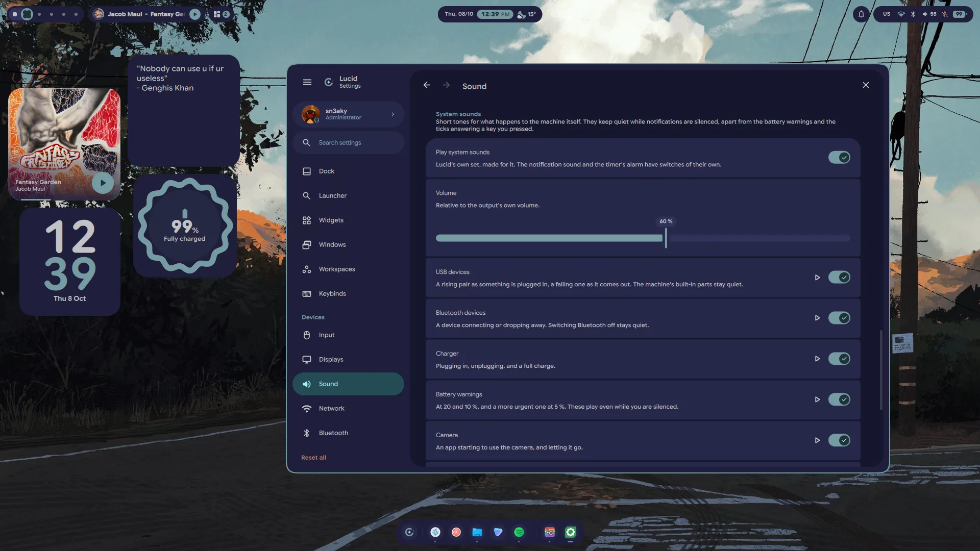
Task: Click the workspace overview icon in top bar
Action: 221,14
